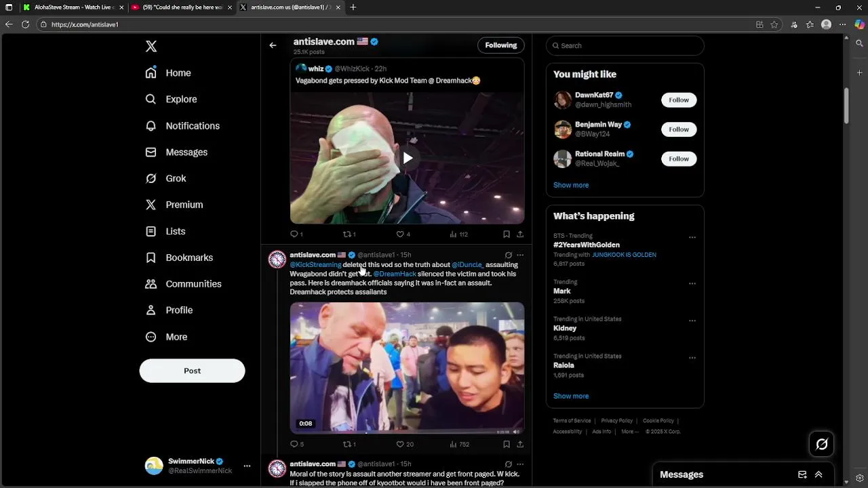Screen dimensions: 868x488
Task: Open options for #2YearsWithGolden trend
Action: [692, 238]
